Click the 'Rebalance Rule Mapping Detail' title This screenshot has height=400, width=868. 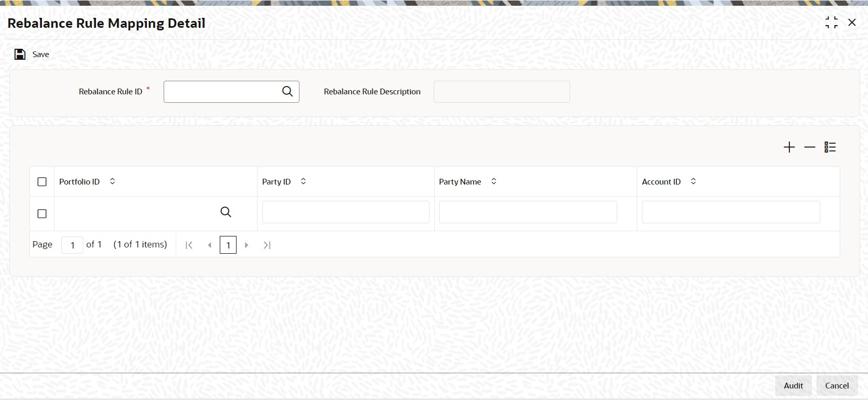coord(106,23)
